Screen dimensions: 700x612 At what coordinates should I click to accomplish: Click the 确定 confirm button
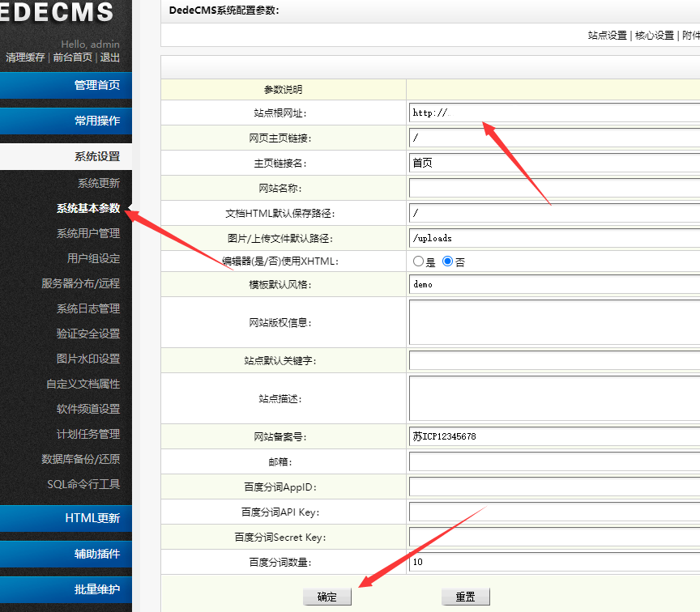pos(327,596)
